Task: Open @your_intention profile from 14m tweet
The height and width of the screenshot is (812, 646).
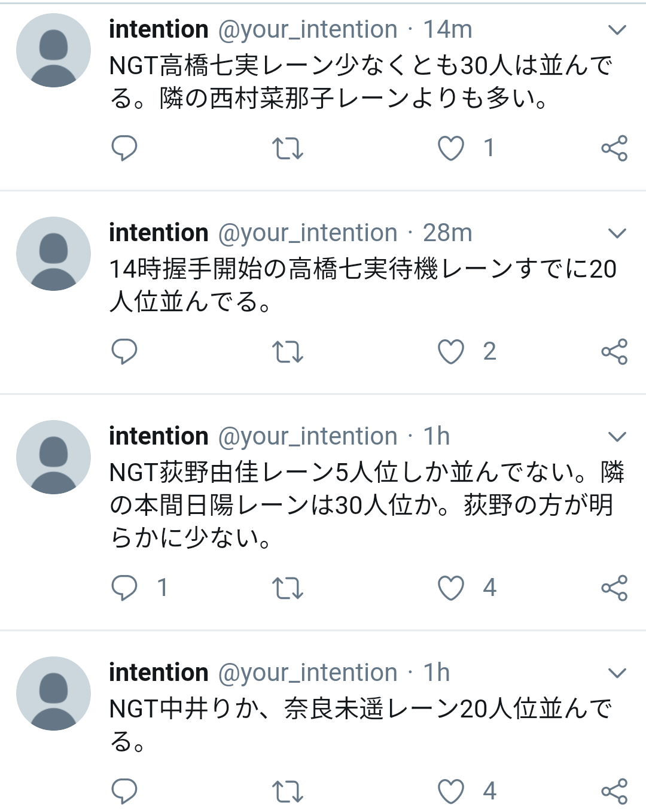Action: coord(307,29)
